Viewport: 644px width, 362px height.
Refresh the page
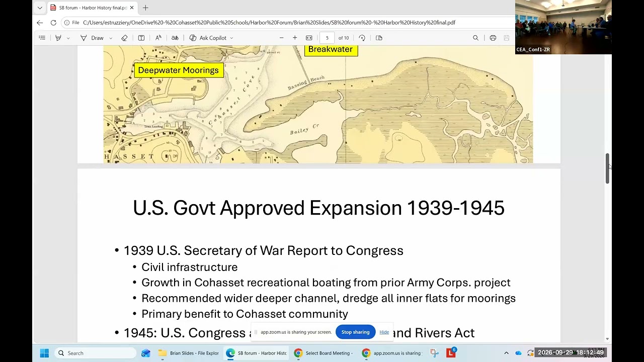click(x=53, y=23)
